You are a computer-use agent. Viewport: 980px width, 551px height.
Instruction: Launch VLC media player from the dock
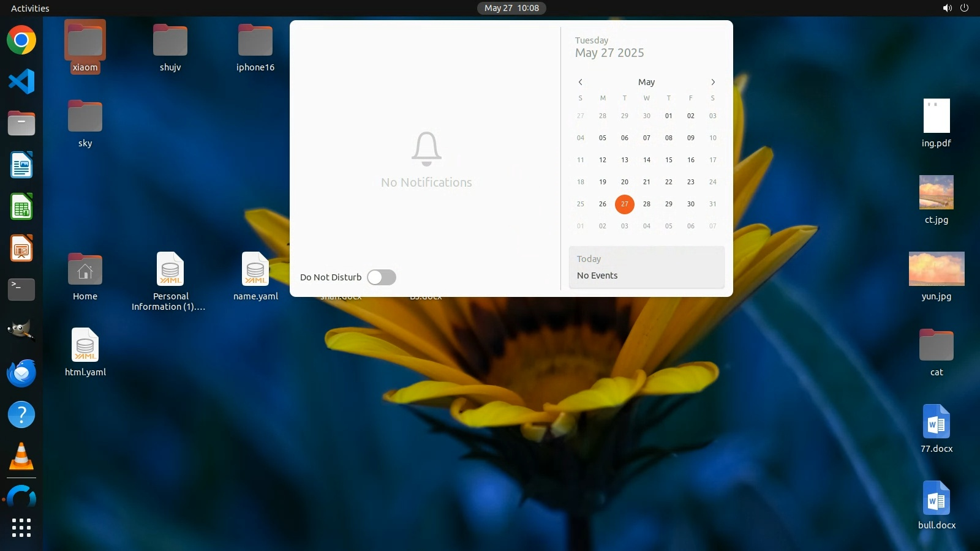[x=21, y=456]
